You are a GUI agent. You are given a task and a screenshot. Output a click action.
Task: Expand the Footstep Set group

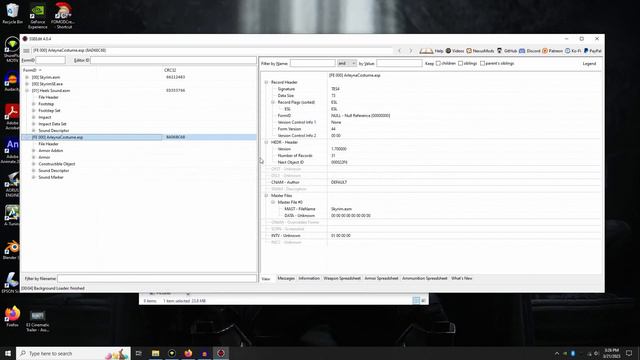[x=33, y=111]
